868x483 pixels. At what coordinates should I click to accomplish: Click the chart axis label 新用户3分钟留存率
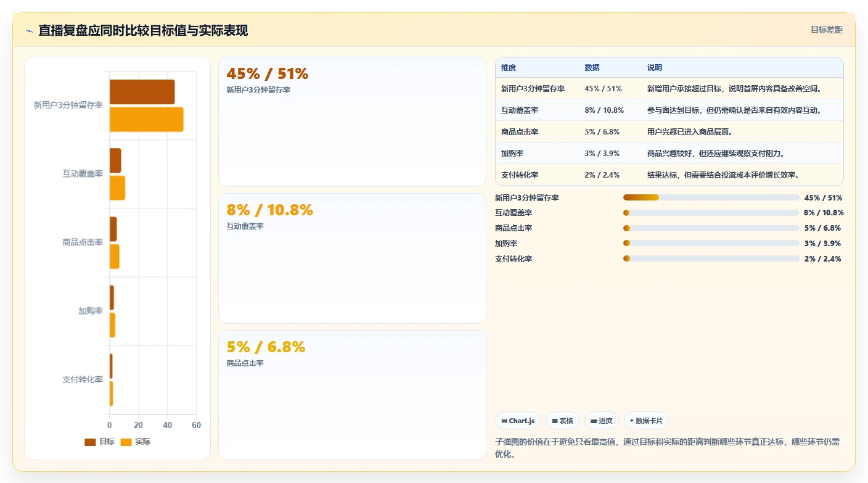(x=68, y=105)
